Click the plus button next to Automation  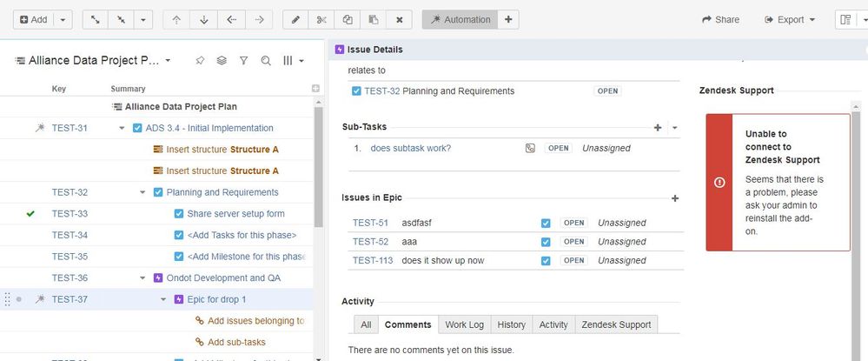(x=508, y=19)
